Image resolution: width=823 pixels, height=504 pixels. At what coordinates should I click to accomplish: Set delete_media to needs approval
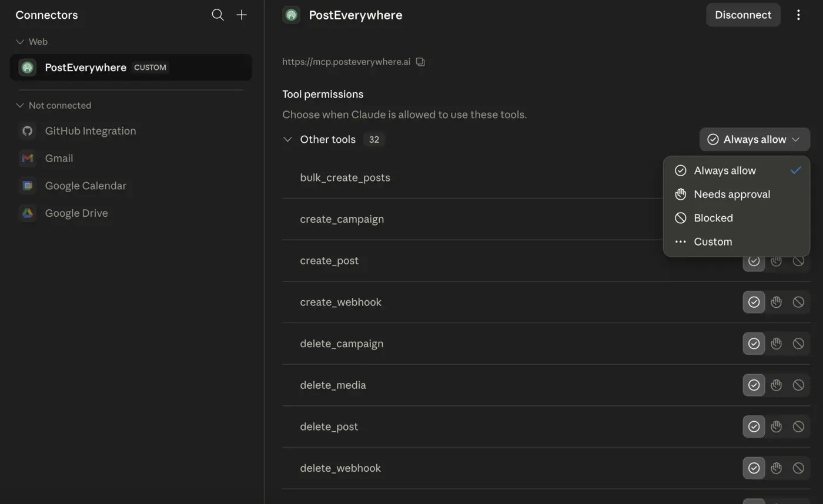(x=776, y=385)
